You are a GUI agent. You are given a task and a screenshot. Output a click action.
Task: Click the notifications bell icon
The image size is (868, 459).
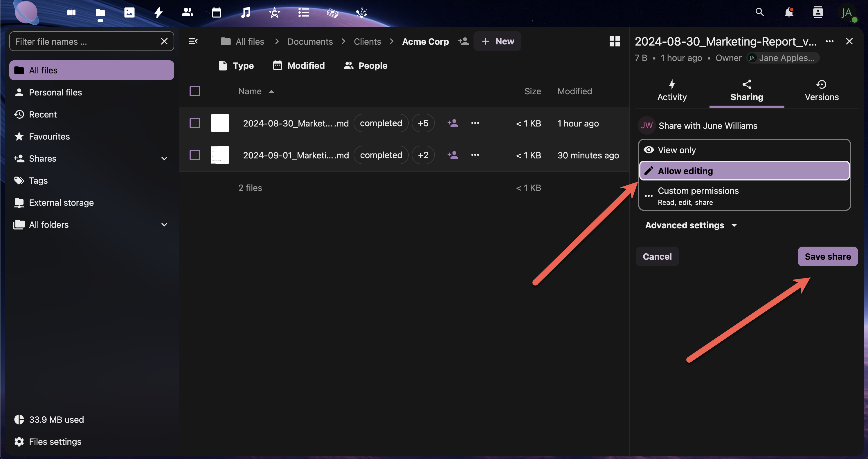(x=788, y=13)
